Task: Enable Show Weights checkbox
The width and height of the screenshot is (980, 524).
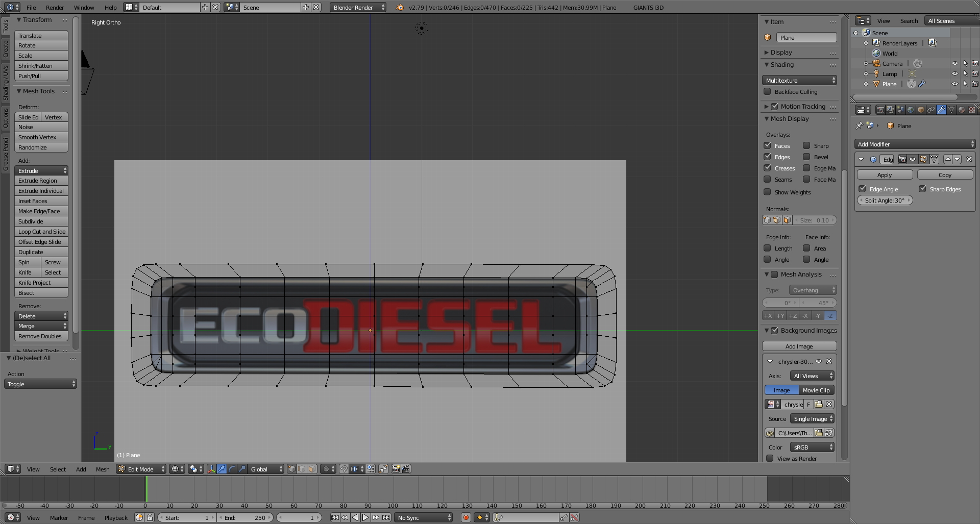Action: click(767, 192)
